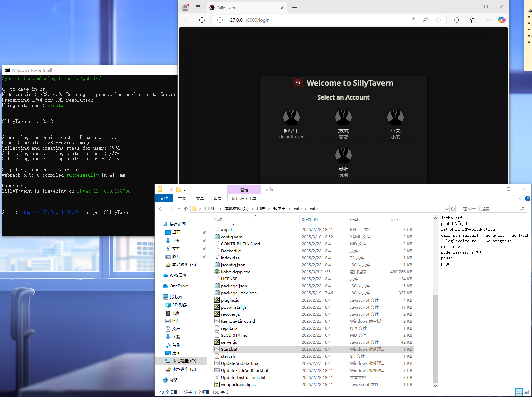Expand the Explorer address bar history dropdown
Image resolution: width=532 pixels, height=397 pixels.
pyautogui.click(x=447, y=209)
